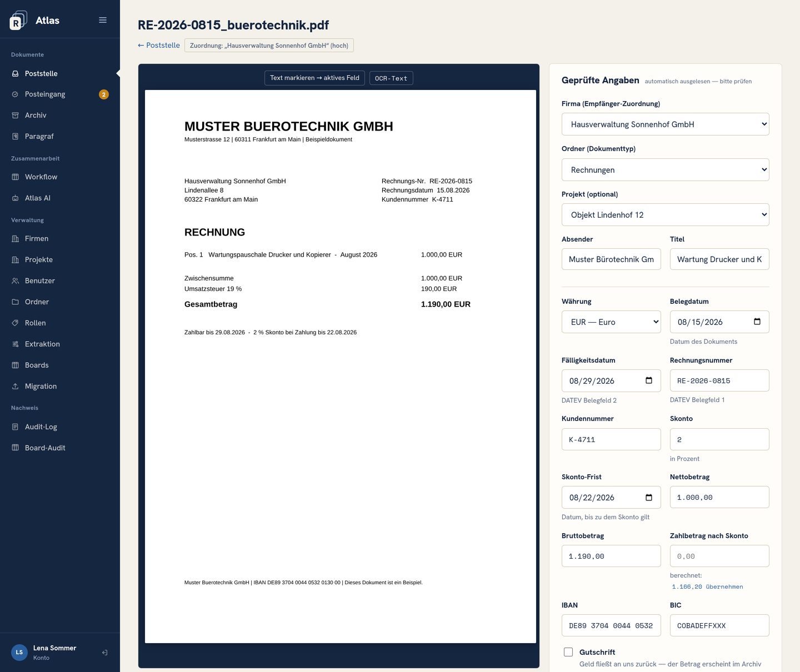
Task: Click the Zuordnung Hausverwaltung Sonnenhof badge
Action: pyautogui.click(x=269, y=46)
